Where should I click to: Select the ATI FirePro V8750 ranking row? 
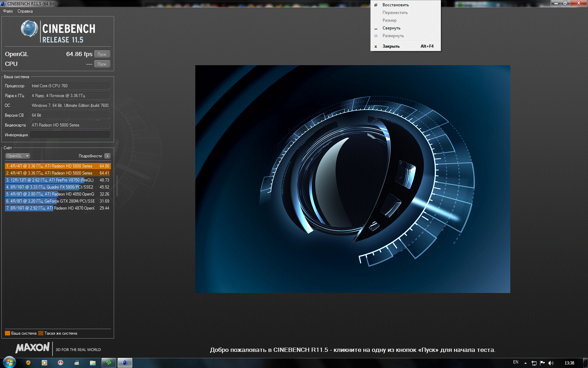point(58,180)
